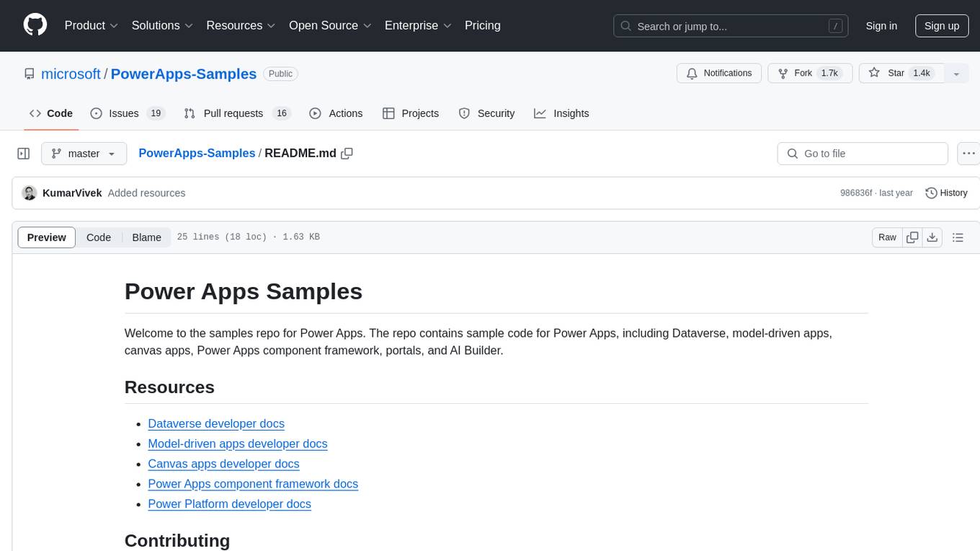Open the Pull requests tab

click(x=236, y=113)
